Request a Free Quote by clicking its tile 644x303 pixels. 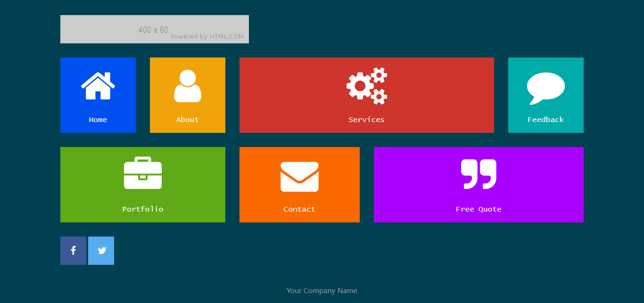click(x=479, y=184)
